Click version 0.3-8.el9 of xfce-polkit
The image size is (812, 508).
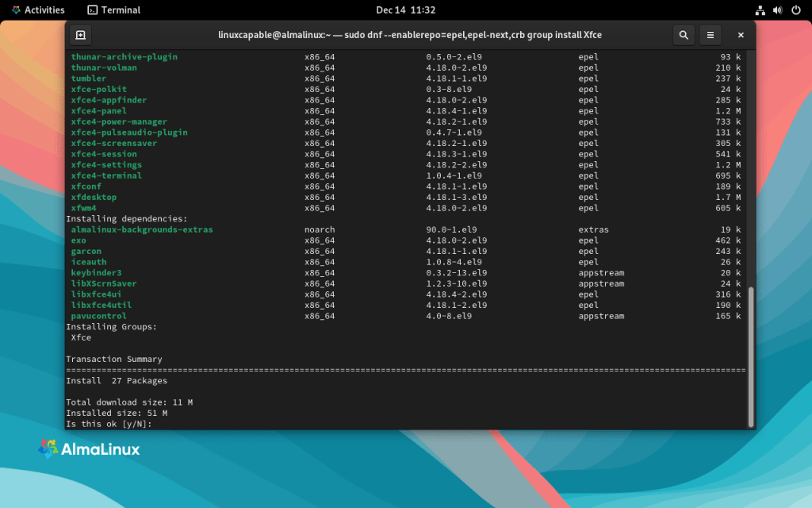tap(449, 89)
